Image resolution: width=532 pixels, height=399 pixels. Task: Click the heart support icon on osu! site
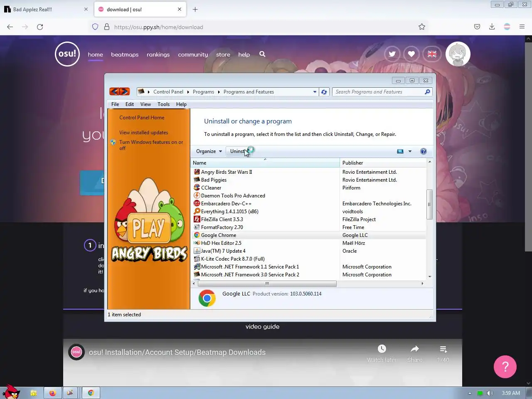[x=411, y=54]
